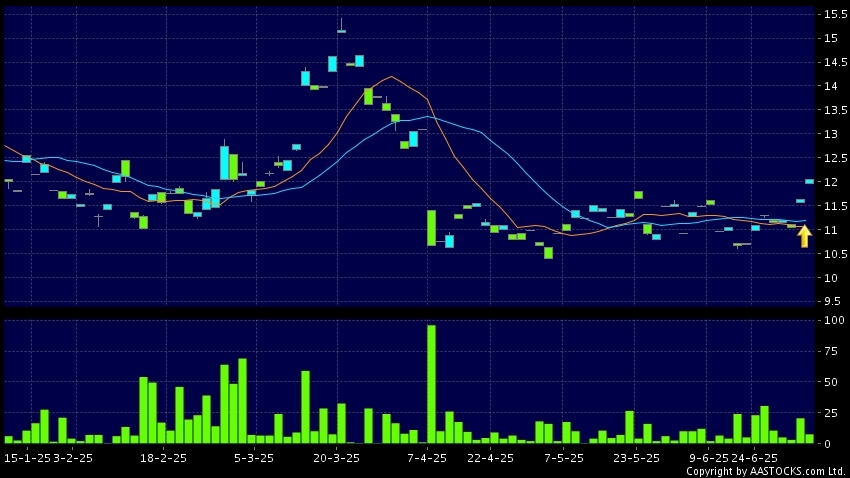Click the 11 price axis label

point(830,230)
